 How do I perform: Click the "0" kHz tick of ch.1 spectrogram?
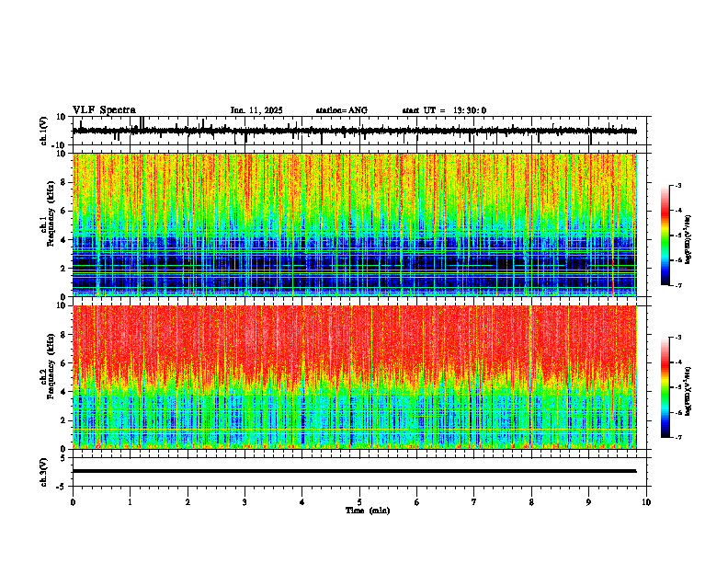pos(63,296)
